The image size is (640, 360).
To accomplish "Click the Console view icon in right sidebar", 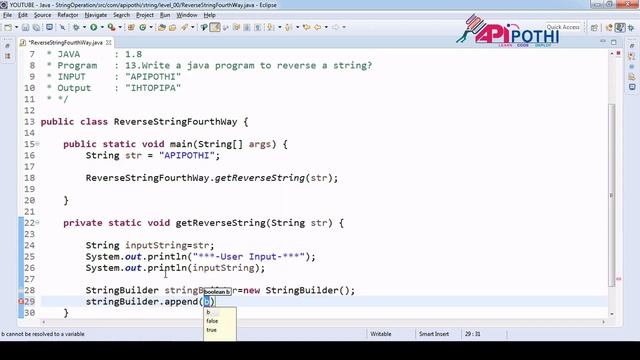I will point(632,87).
